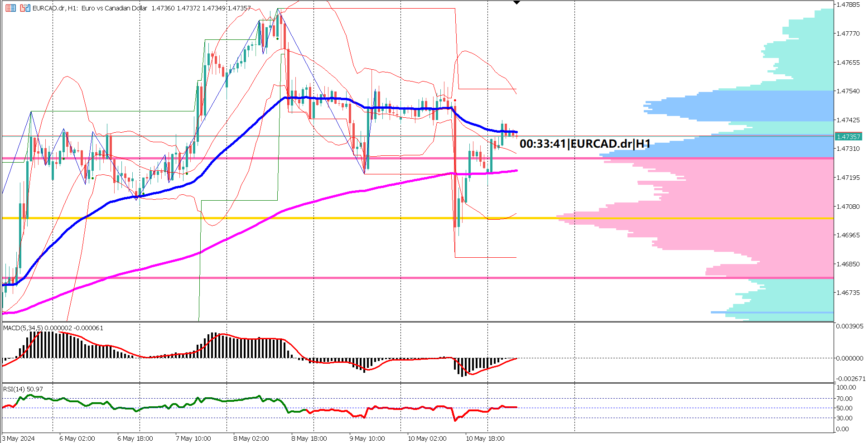Click the quotes window icon beside the chart title

click(x=10, y=8)
